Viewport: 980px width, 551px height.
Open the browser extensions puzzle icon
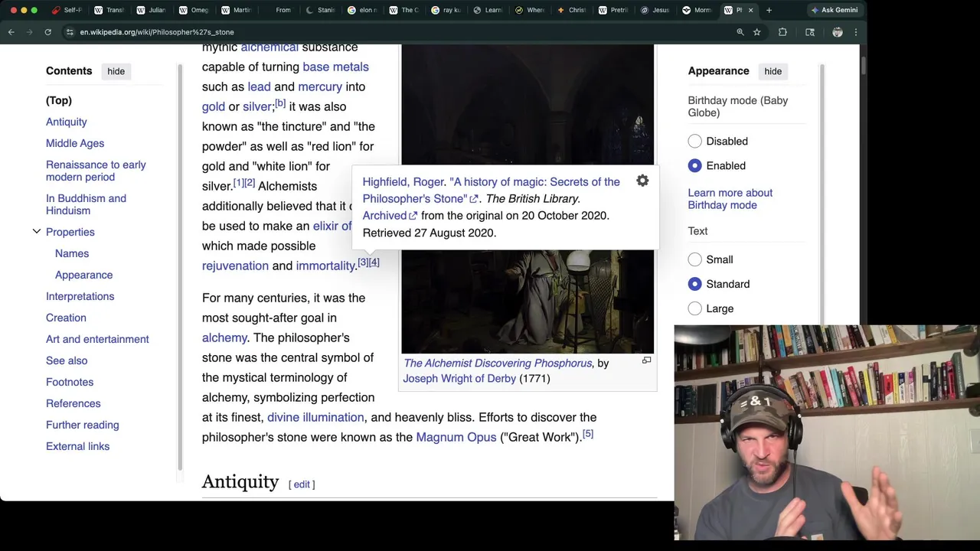click(782, 32)
